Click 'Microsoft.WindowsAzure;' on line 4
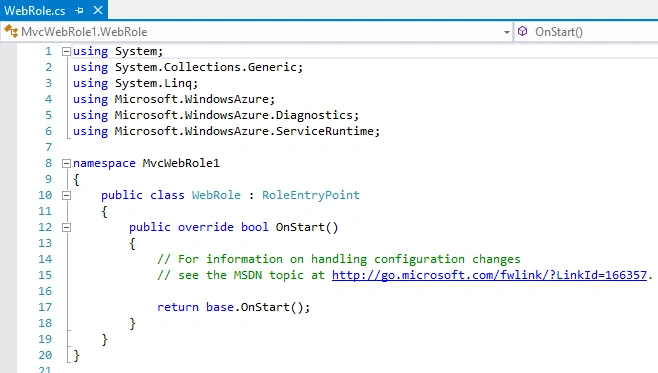658x373 pixels. click(195, 99)
